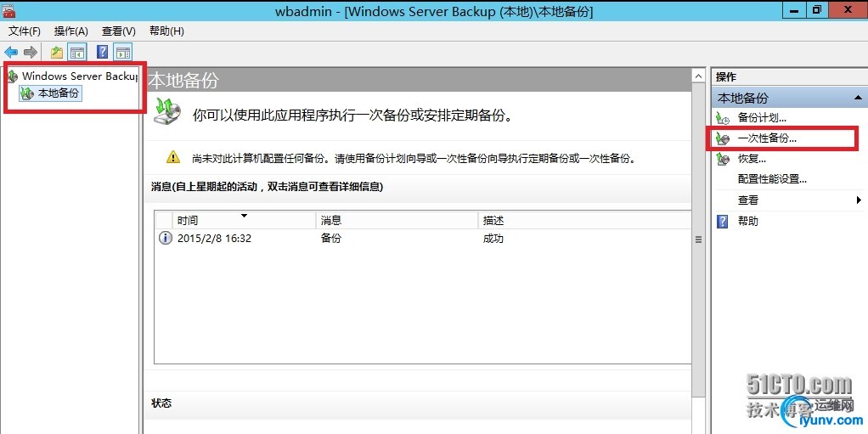Click the 2015/2/8 16:32 timestamp cell
Image resolution: width=868 pixels, height=434 pixels.
pyautogui.click(x=215, y=239)
